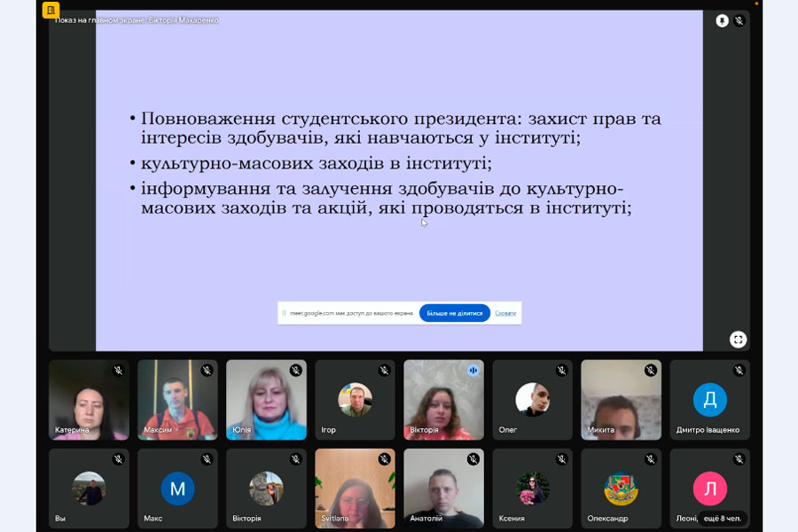The height and width of the screenshot is (532, 798).
Task: Select Svitlana's video tile
Action: click(x=355, y=489)
